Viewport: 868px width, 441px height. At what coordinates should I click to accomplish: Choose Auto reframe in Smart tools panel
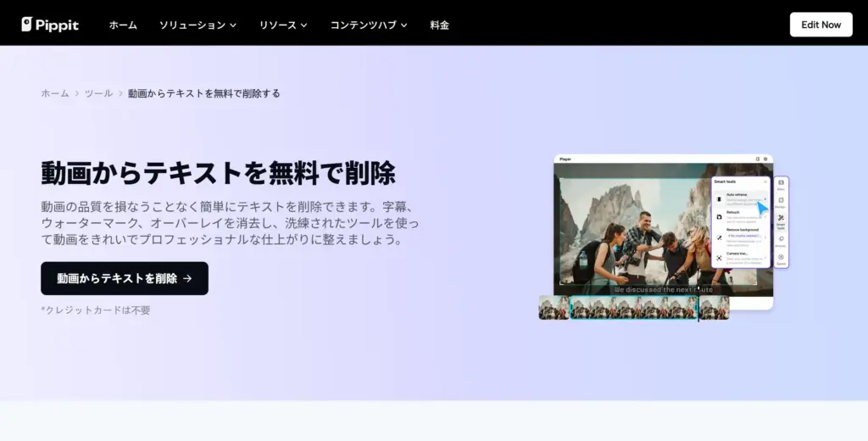(740, 199)
